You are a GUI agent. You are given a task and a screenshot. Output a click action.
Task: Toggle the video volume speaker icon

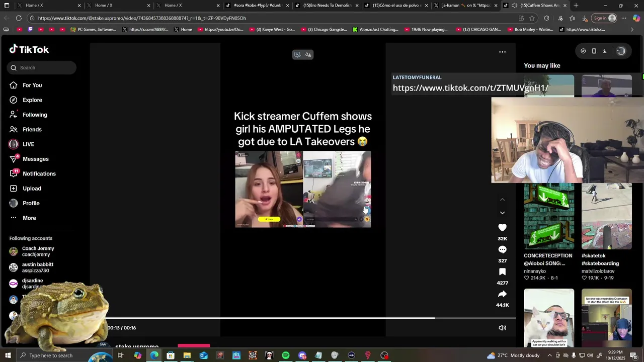(502, 328)
